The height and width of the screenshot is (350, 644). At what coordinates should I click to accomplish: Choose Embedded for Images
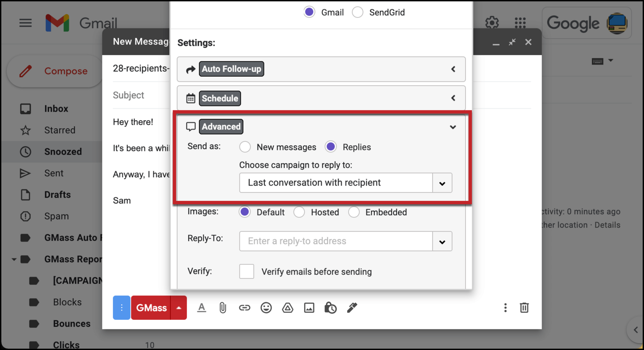pos(354,212)
